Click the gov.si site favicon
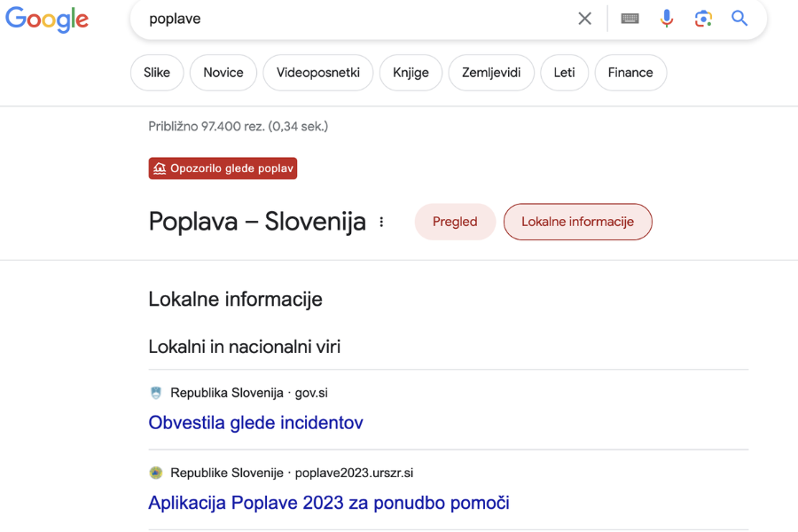The height and width of the screenshot is (532, 798). coord(156,393)
